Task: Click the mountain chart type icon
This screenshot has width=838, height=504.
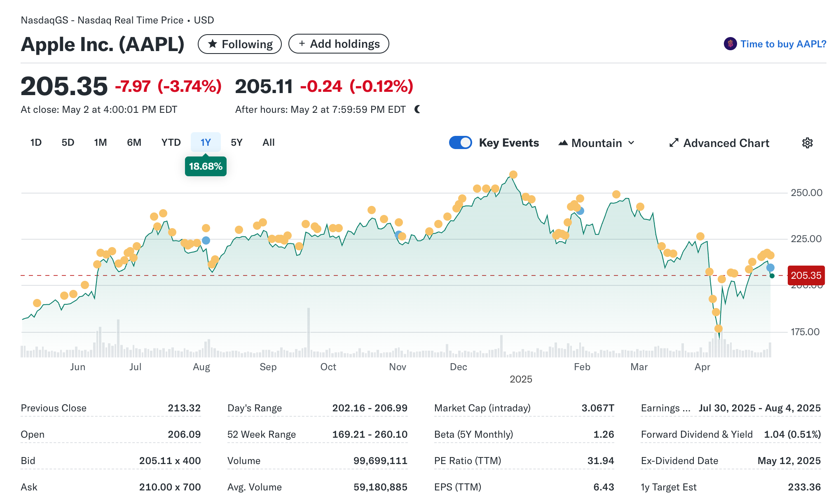Action: 563,143
